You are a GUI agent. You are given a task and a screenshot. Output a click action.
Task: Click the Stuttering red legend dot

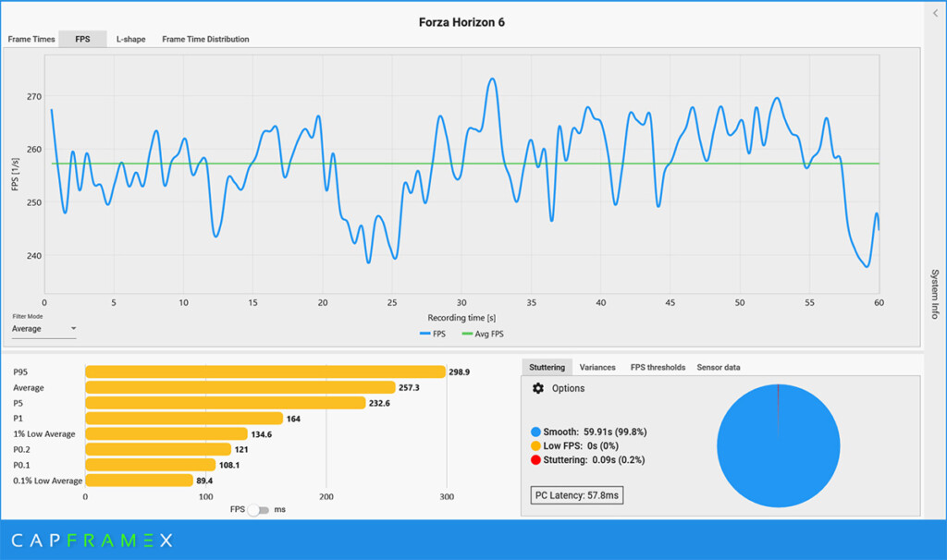535,460
